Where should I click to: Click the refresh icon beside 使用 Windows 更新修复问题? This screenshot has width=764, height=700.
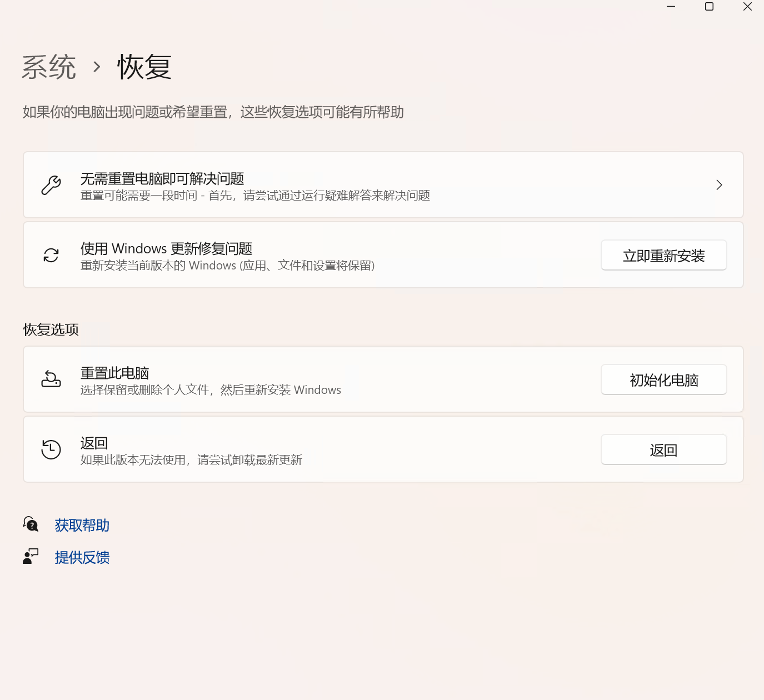point(51,255)
